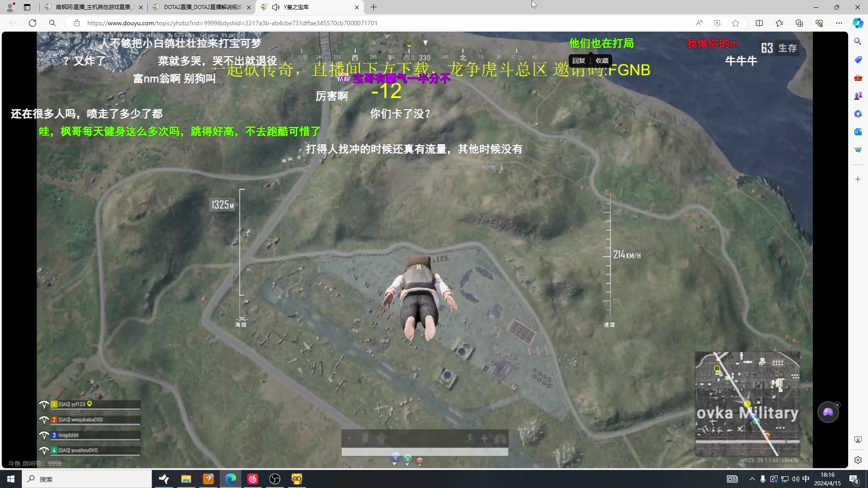Dismiss the floating game controller button
Viewport: 868px width, 488px height.
pos(837,405)
